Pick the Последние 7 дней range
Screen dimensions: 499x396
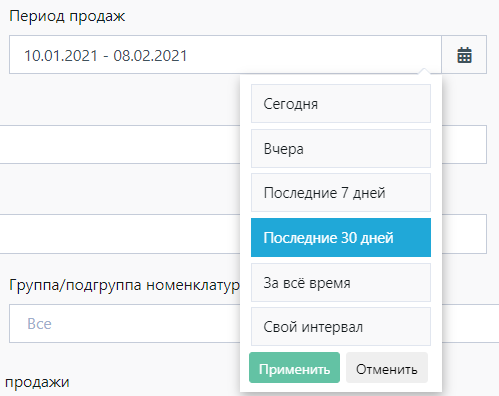pyautogui.click(x=341, y=193)
